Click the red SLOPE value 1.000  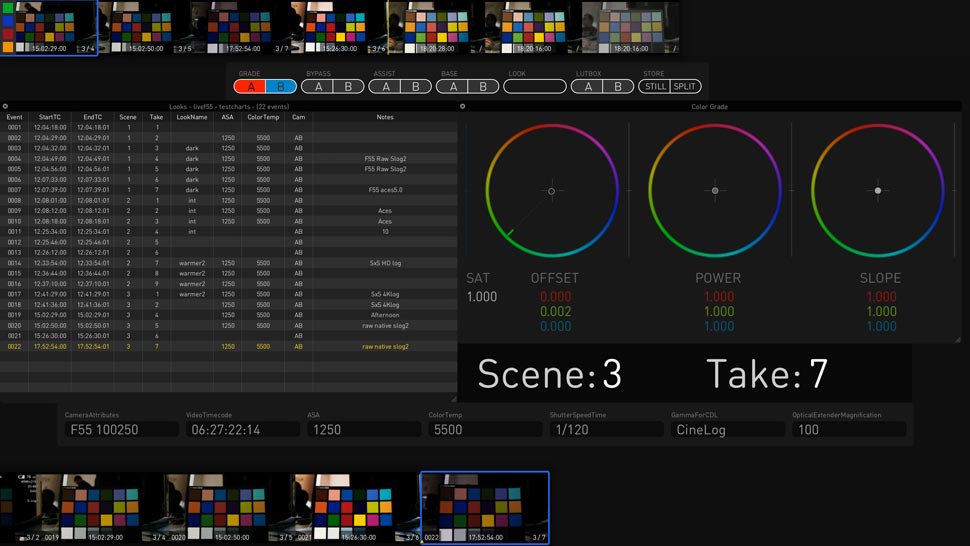point(881,297)
